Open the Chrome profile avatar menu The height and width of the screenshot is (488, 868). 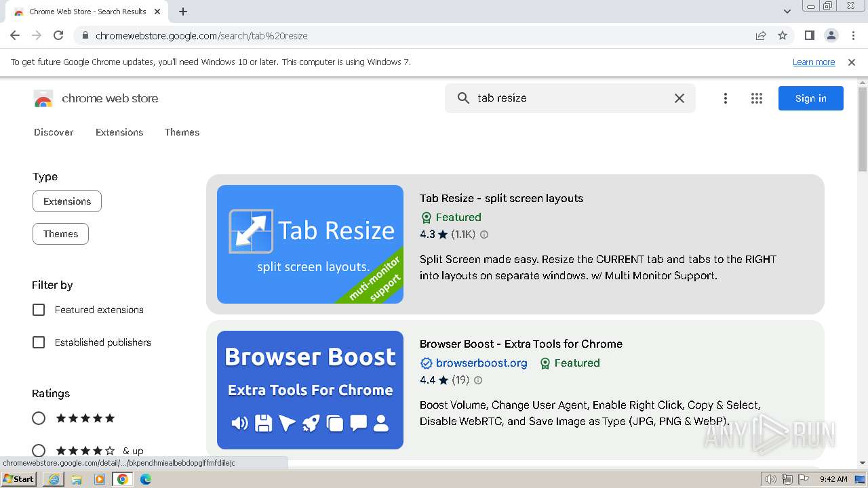pos(831,35)
